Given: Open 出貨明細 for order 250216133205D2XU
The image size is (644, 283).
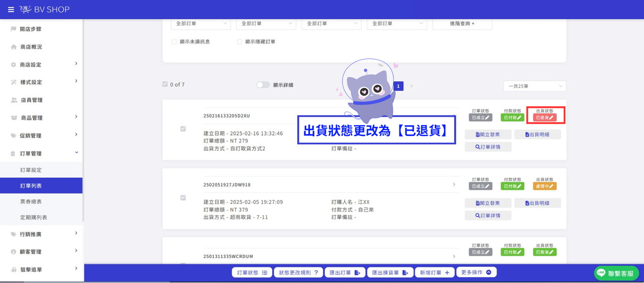Looking at the screenshot, I should tap(537, 134).
